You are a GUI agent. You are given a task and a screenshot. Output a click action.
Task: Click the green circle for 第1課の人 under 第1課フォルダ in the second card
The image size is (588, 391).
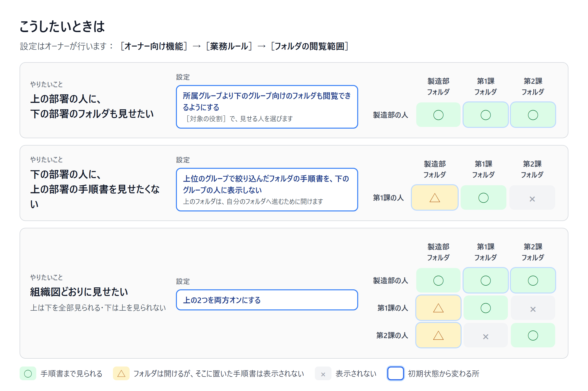coord(483,197)
